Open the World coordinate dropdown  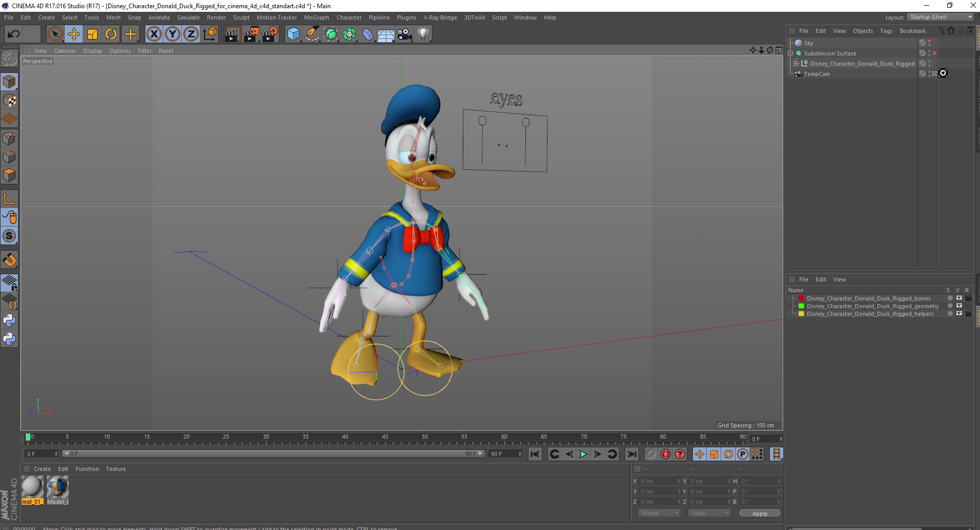coord(659,513)
